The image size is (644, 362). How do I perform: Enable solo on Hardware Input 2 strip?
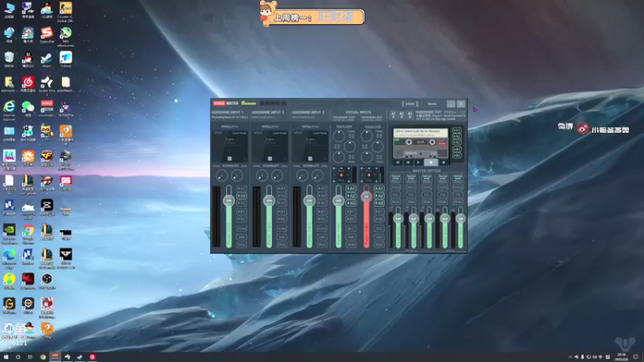282,237
